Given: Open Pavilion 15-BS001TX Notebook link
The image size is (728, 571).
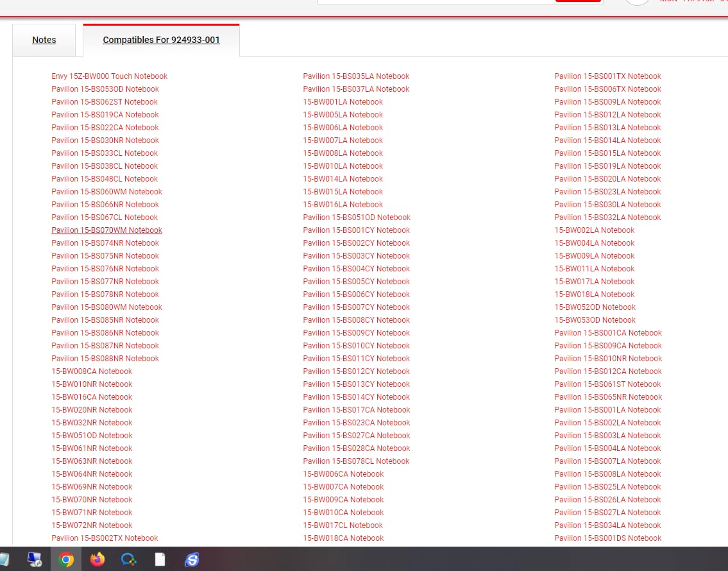Looking at the screenshot, I should [x=608, y=76].
